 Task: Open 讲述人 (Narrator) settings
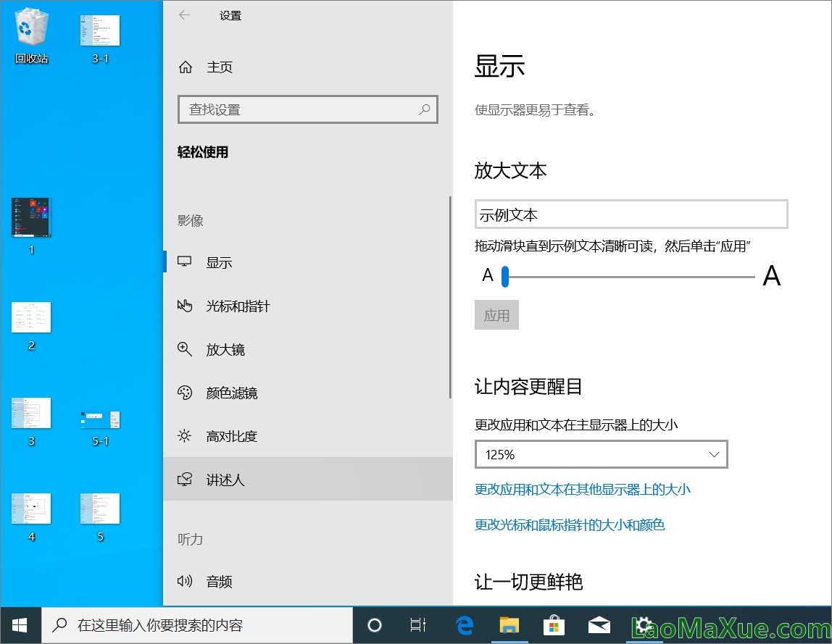[225, 479]
